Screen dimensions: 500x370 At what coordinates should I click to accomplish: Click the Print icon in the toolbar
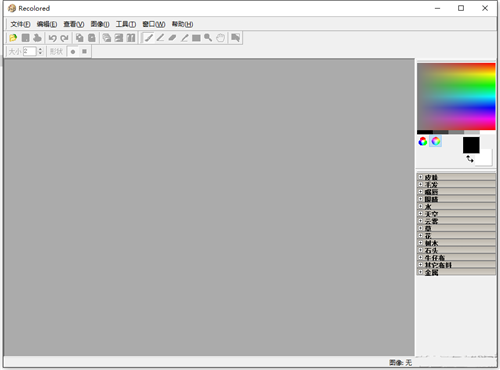point(37,38)
